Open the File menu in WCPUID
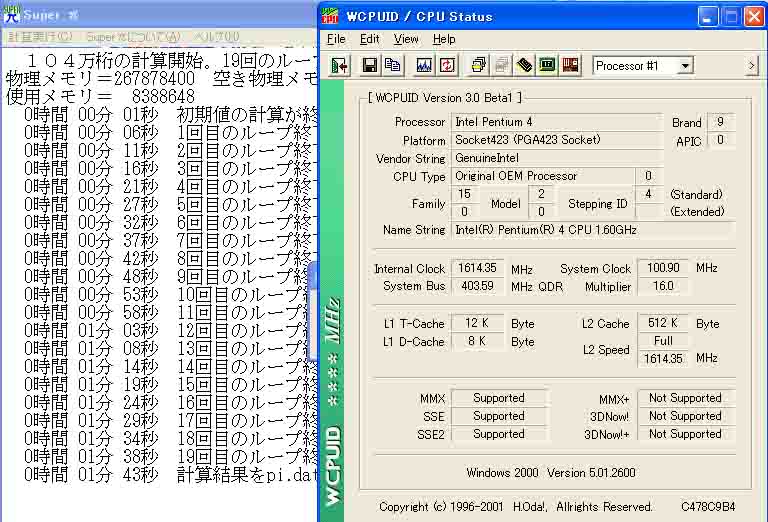768x522 pixels. (336, 39)
